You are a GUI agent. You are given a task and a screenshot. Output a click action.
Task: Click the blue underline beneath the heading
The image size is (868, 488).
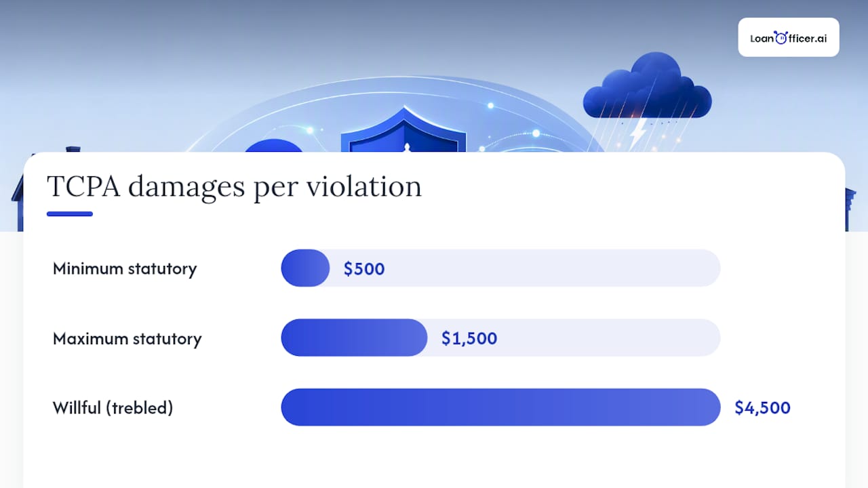pyautogui.click(x=70, y=214)
